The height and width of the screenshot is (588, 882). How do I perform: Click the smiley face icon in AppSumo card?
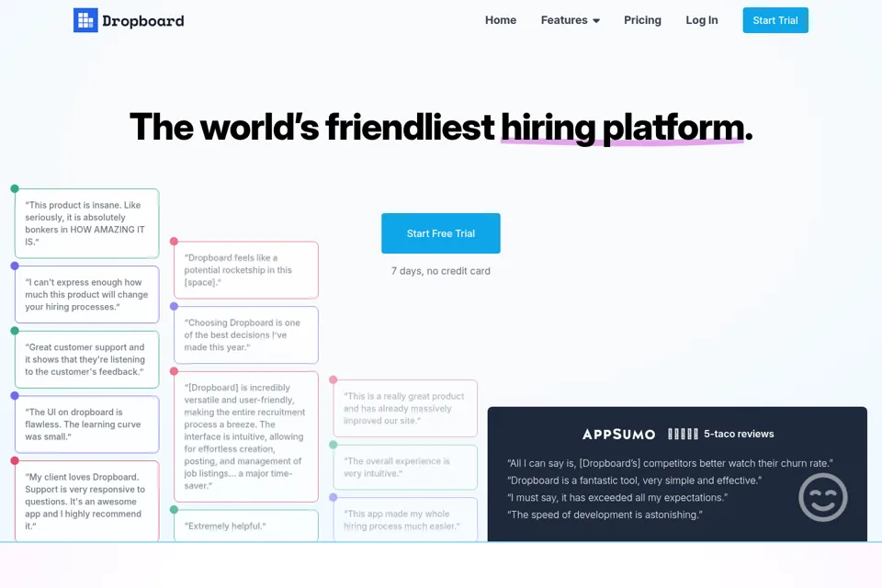[x=822, y=497]
